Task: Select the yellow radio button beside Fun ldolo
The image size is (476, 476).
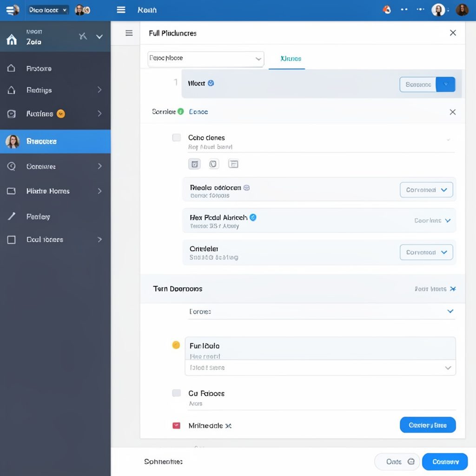Action: pos(176,345)
